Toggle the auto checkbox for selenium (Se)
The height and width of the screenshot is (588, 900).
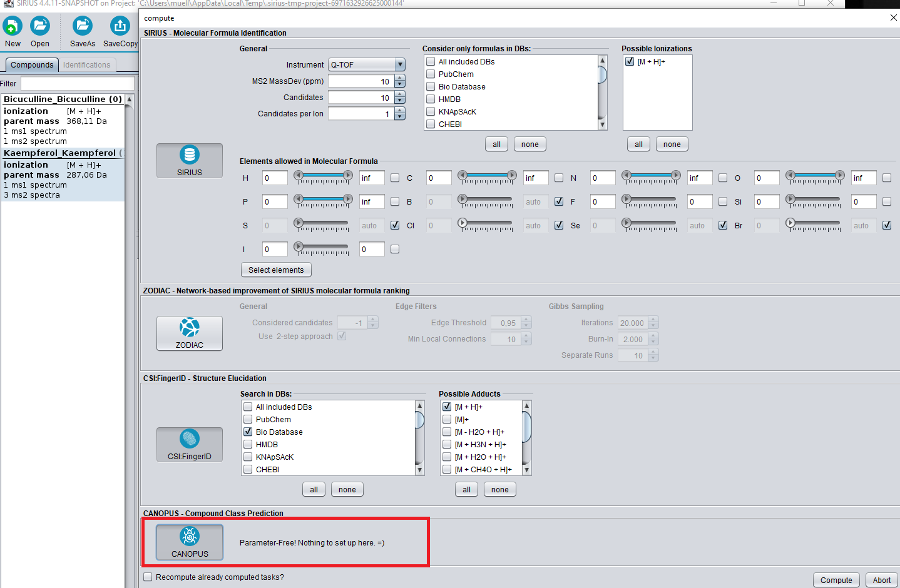[x=723, y=225]
